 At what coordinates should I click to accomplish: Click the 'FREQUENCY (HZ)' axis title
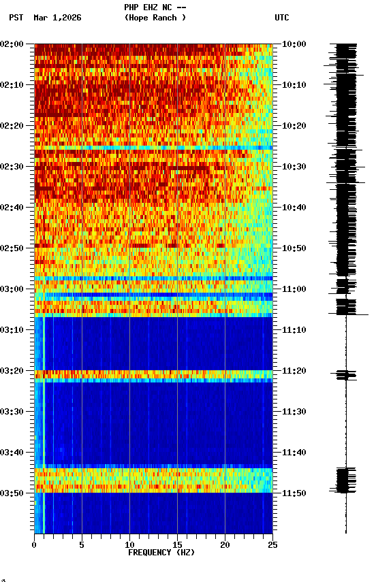point(161,553)
